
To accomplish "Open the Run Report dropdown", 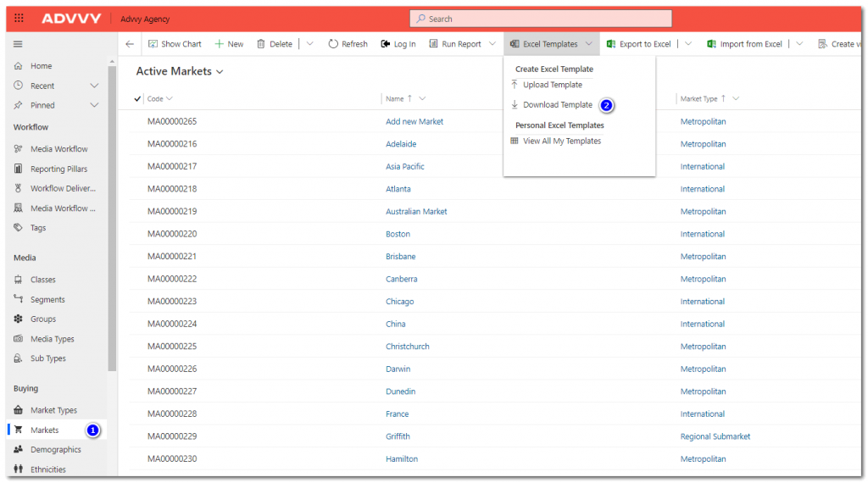I will tap(492, 44).
